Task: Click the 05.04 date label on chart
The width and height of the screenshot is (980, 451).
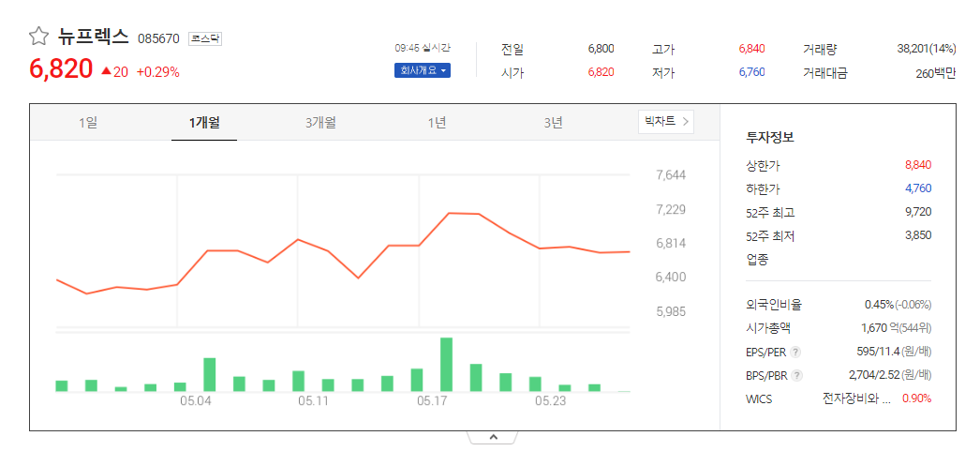Action: (196, 401)
